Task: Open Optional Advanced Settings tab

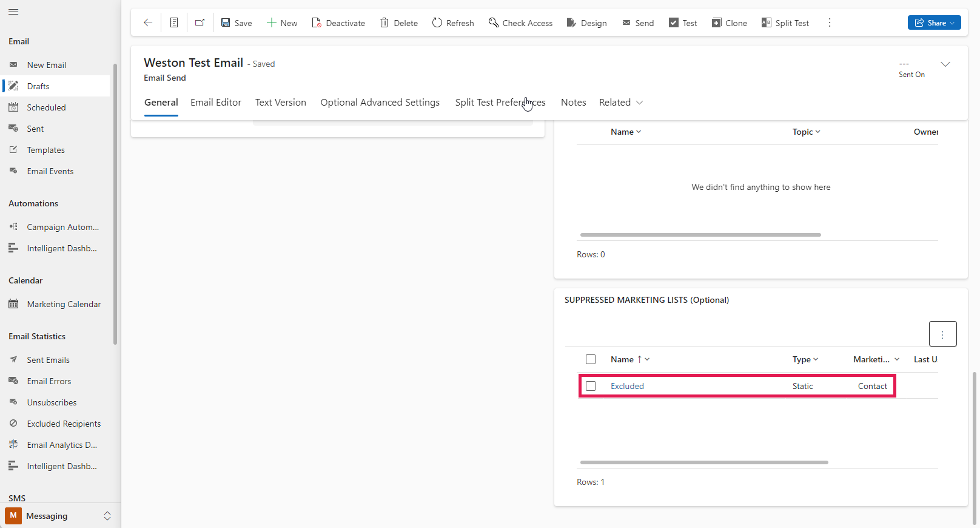Action: coord(380,103)
